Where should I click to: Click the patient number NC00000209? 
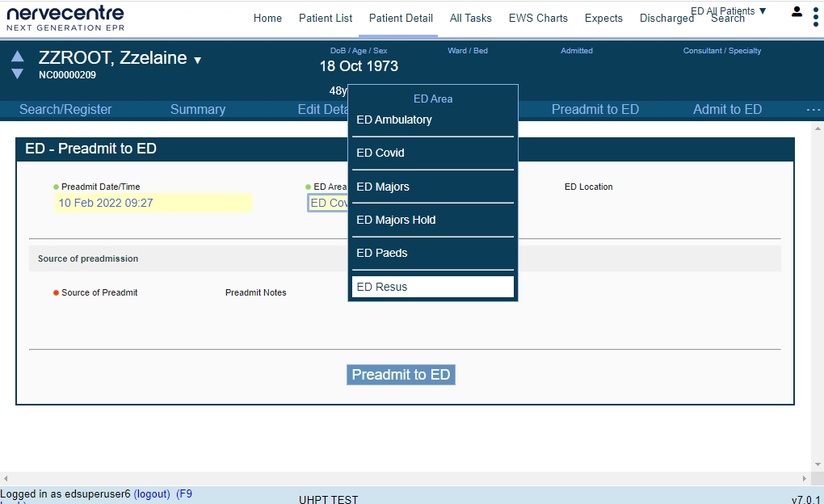pyautogui.click(x=67, y=75)
